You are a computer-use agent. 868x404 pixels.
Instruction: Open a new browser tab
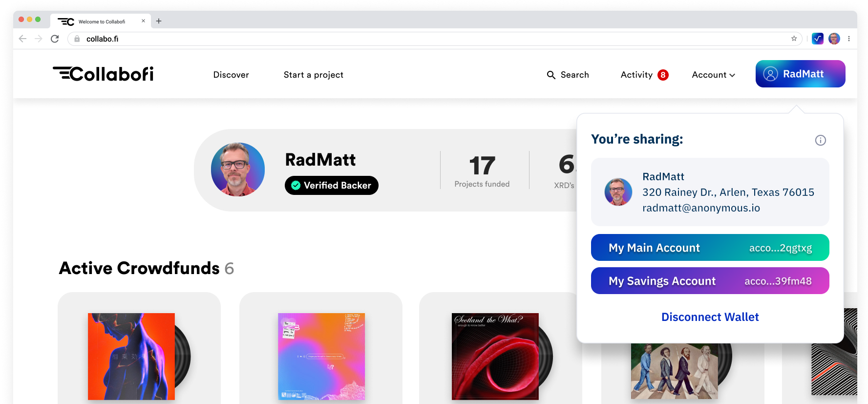click(x=159, y=21)
